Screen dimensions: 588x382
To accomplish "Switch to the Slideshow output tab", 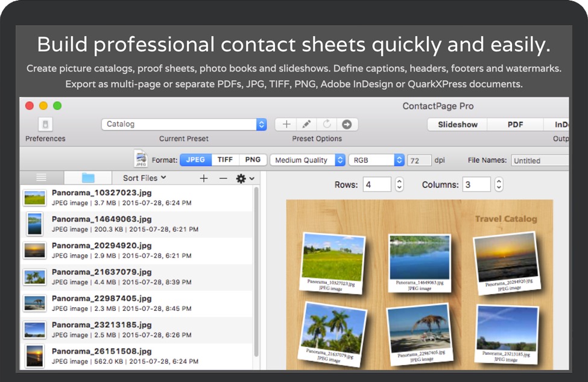I will 458,125.
